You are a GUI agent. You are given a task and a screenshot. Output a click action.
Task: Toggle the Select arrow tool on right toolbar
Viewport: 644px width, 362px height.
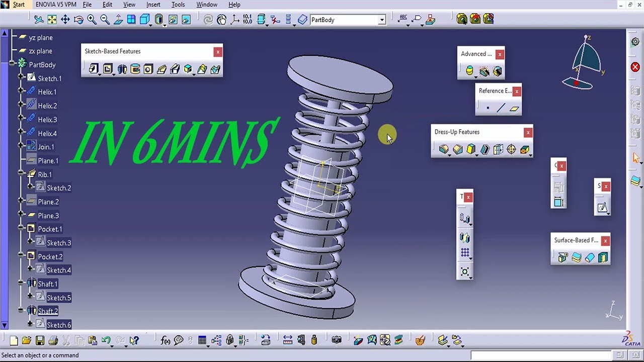coord(635,158)
